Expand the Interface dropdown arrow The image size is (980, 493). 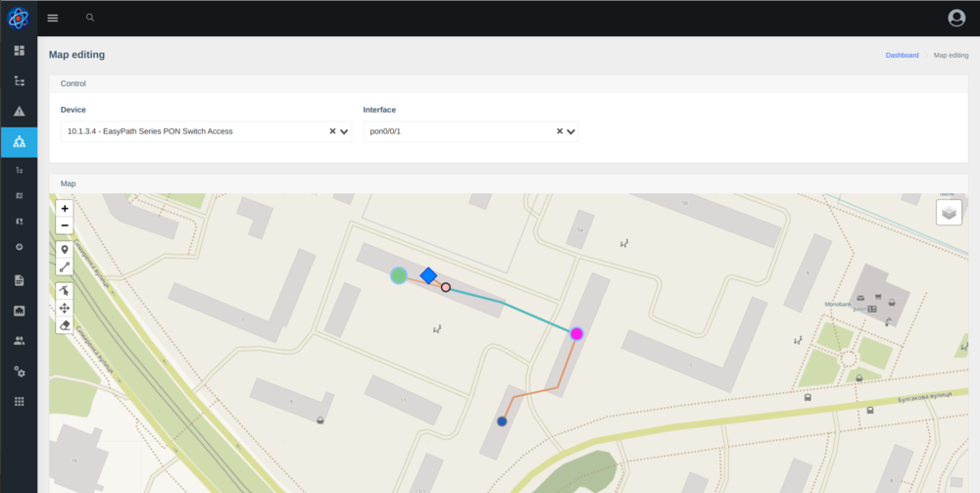[x=571, y=131]
